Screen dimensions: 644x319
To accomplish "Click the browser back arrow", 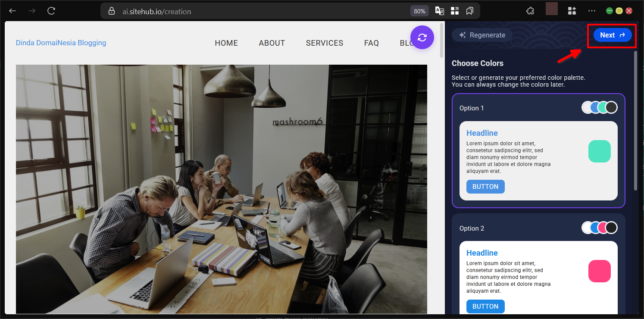I will tap(13, 11).
